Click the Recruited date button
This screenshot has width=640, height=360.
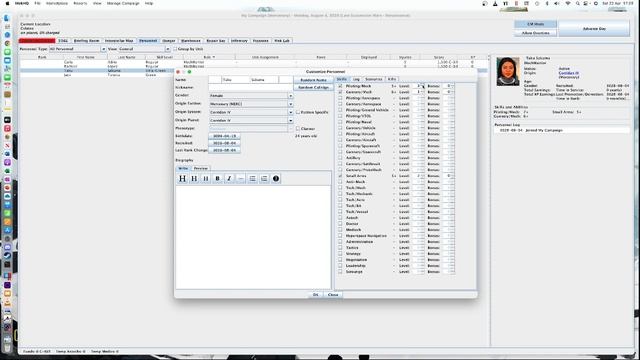point(224,143)
